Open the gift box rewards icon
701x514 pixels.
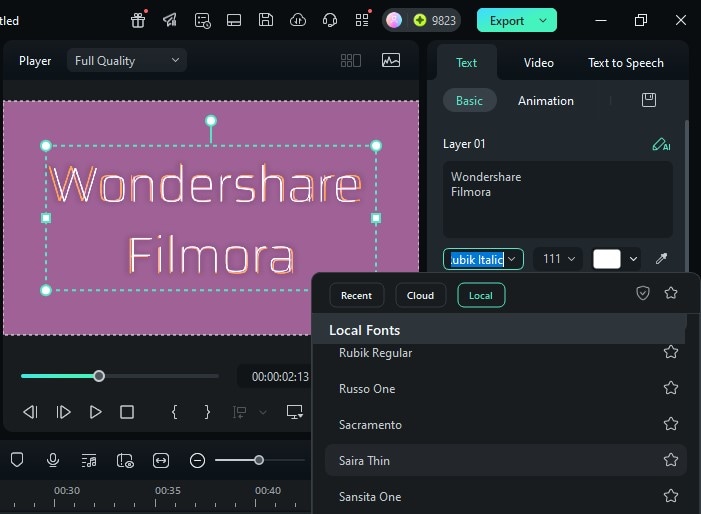tap(138, 20)
